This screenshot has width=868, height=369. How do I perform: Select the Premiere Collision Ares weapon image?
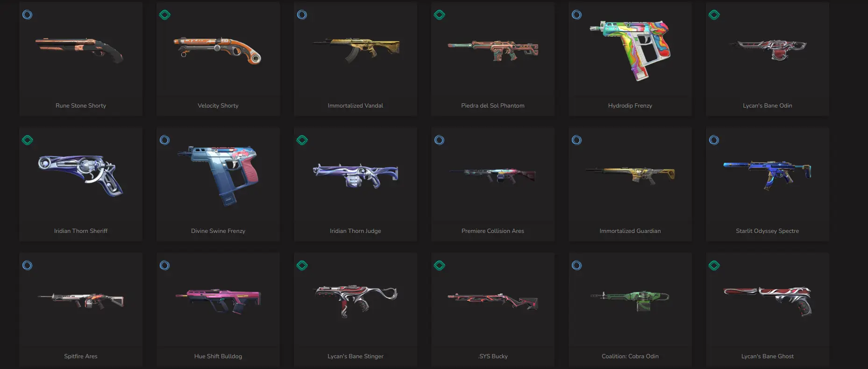pyautogui.click(x=493, y=175)
